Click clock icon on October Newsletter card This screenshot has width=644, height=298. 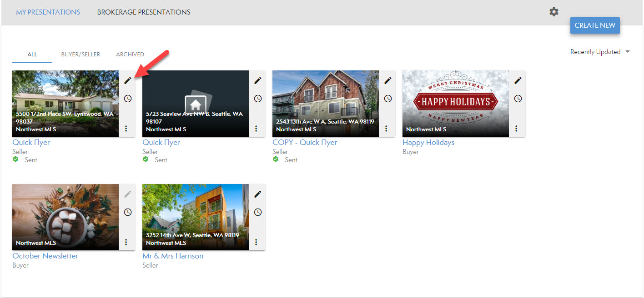[x=128, y=212]
